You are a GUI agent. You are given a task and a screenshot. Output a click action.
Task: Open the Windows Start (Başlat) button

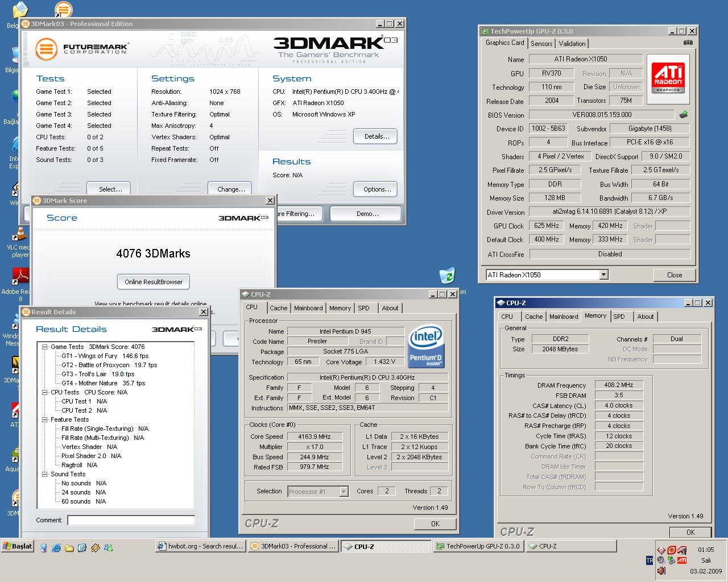click(x=18, y=546)
